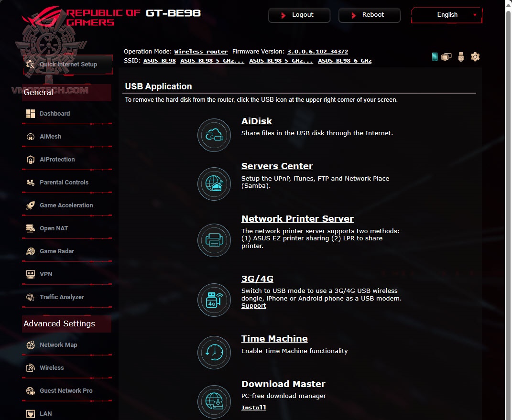The height and width of the screenshot is (420, 512).
Task: Click the Guest Network Pro icon
Action: (31, 391)
